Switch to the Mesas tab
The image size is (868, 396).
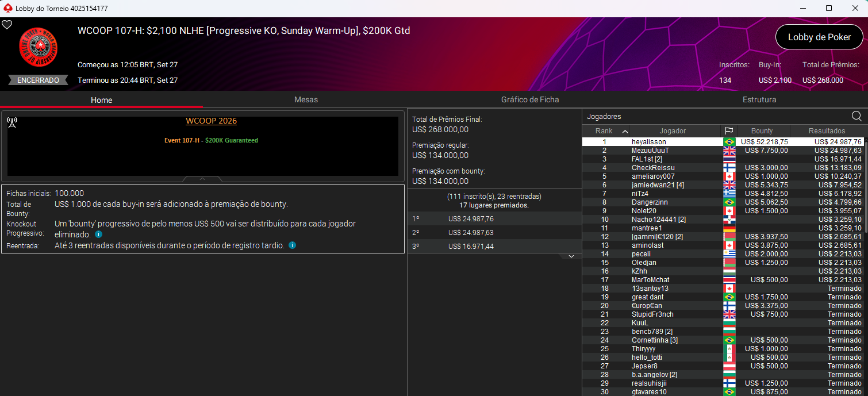pyautogui.click(x=306, y=99)
